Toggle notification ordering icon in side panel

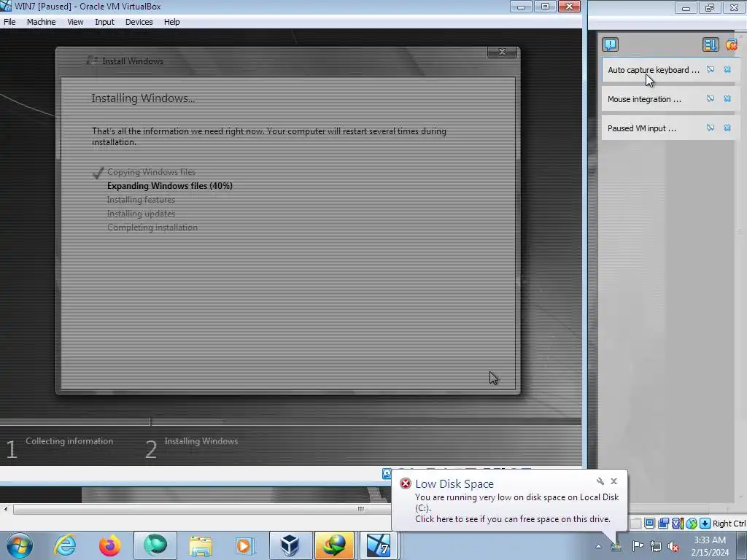click(710, 44)
